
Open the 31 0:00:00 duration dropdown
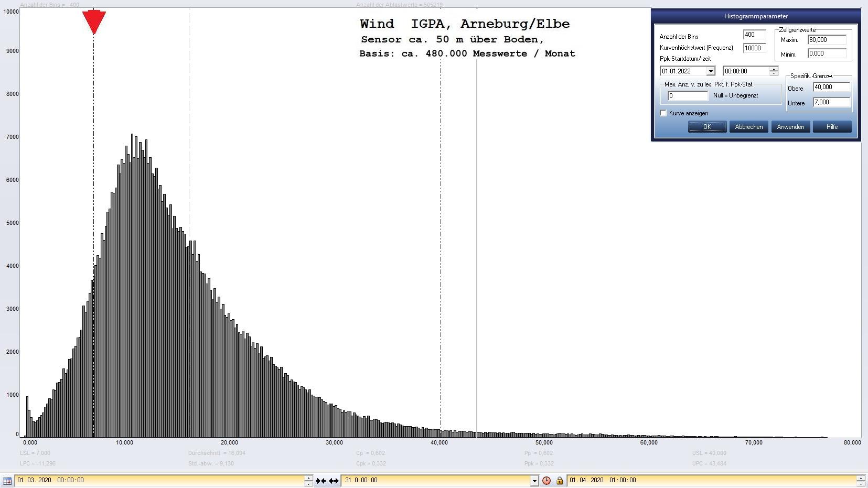[x=534, y=481]
